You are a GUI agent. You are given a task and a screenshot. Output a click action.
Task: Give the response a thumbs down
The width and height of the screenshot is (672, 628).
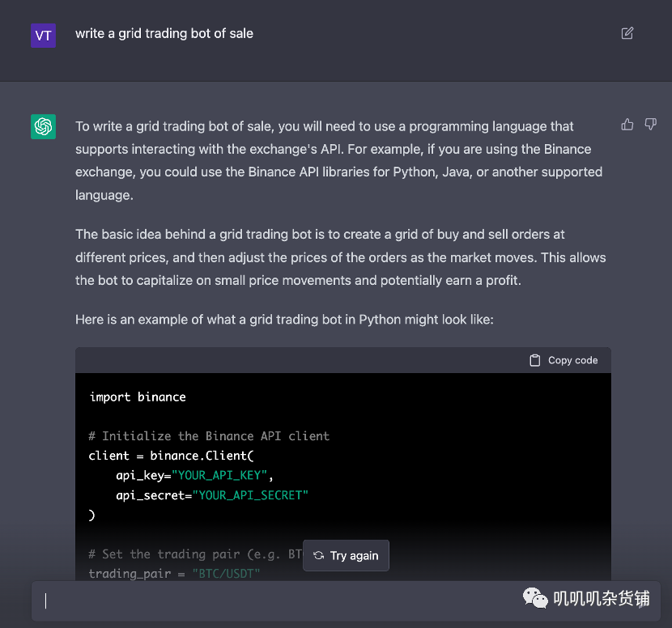click(651, 125)
